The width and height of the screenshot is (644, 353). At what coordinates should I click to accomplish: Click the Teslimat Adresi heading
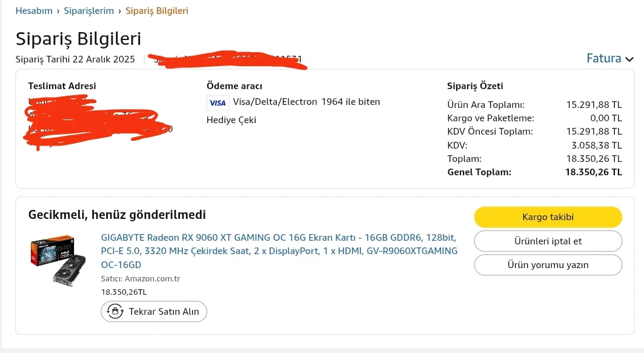click(x=62, y=86)
